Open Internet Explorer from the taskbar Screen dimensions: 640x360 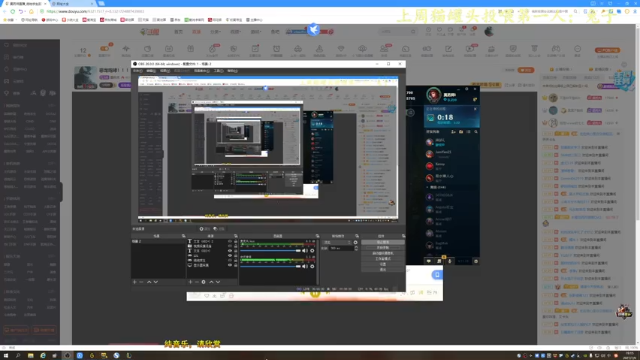pyautogui.click(x=43, y=356)
